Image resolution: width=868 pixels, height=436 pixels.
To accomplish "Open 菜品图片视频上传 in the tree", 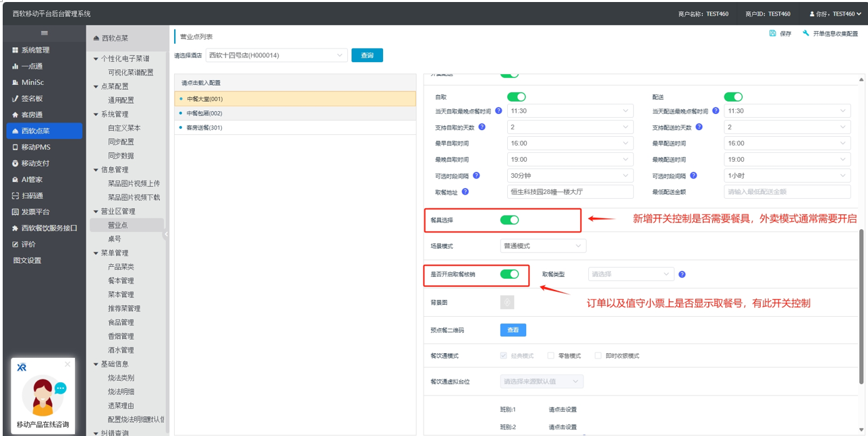I will pos(134,183).
